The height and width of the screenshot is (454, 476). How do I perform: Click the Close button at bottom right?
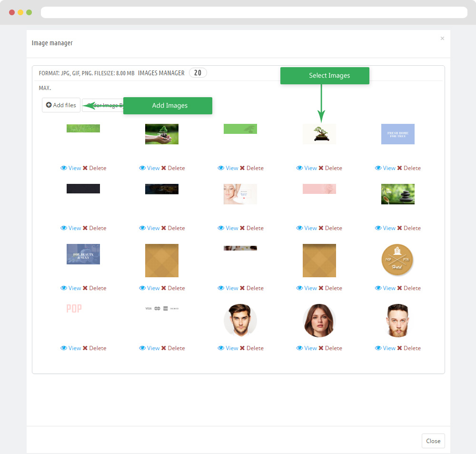(x=433, y=441)
